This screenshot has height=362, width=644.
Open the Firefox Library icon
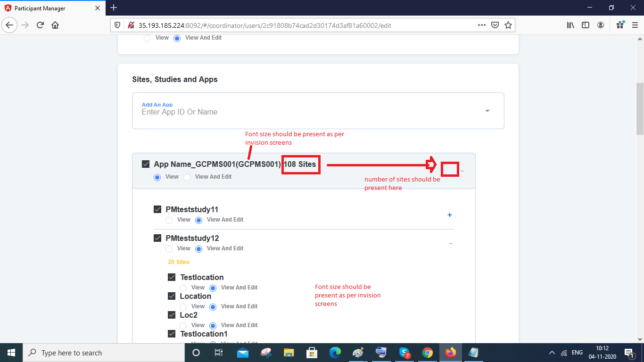570,25
